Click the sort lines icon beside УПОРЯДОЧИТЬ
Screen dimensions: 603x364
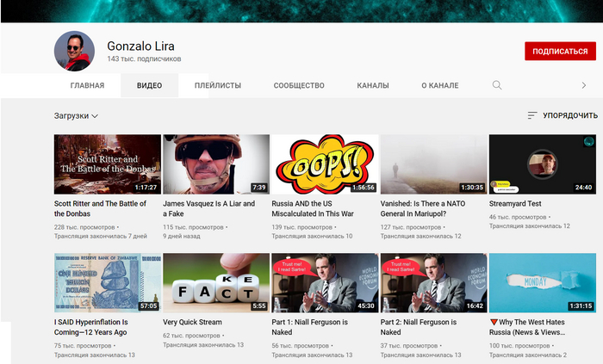[x=532, y=115]
